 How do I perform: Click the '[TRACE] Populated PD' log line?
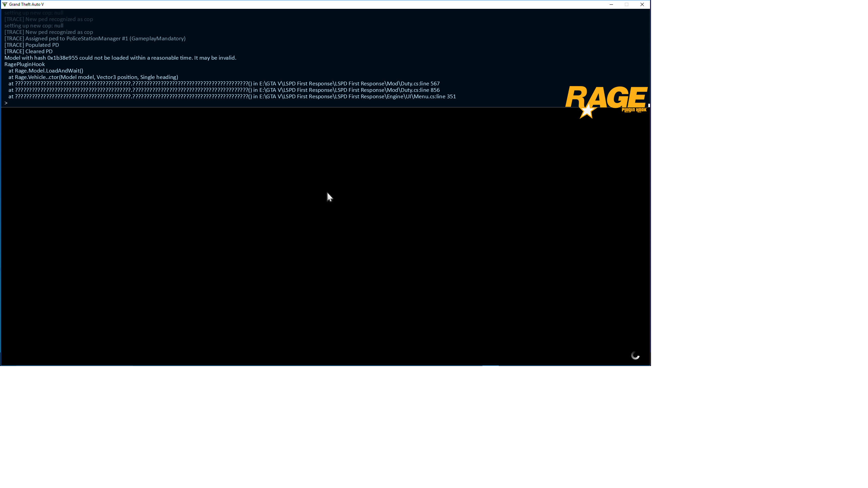pyautogui.click(x=32, y=45)
